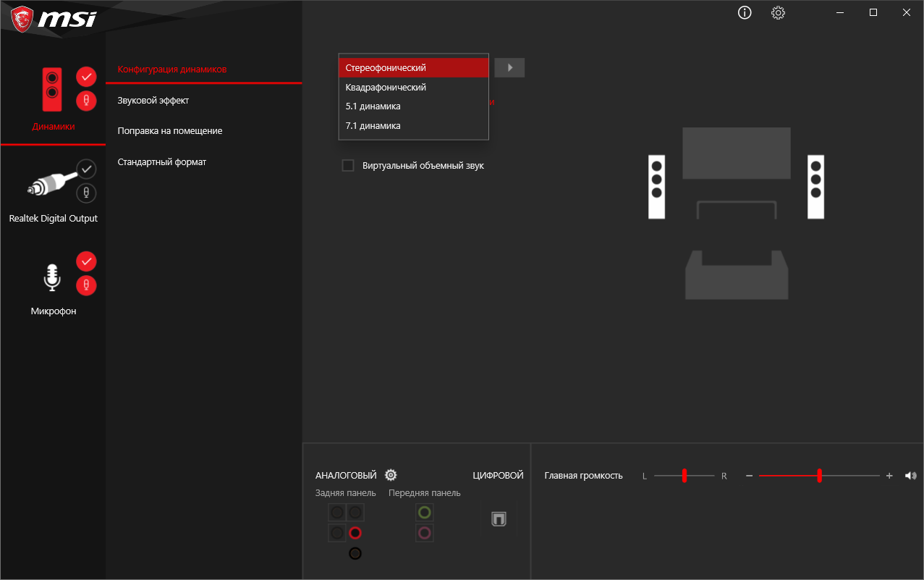Screen dimensions: 924x580
Task: Pick the 7.1 динамика option
Action: pos(413,126)
